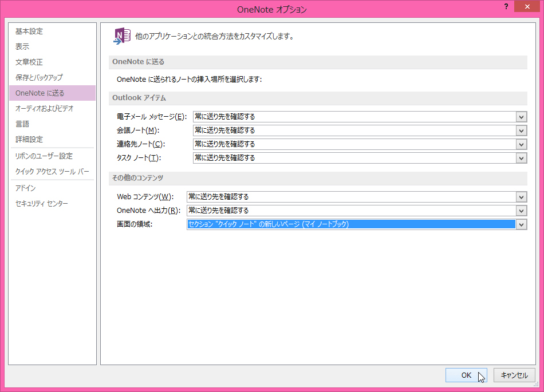
Task: Click the Web コンテンツ(W): label
Action: 145,197
